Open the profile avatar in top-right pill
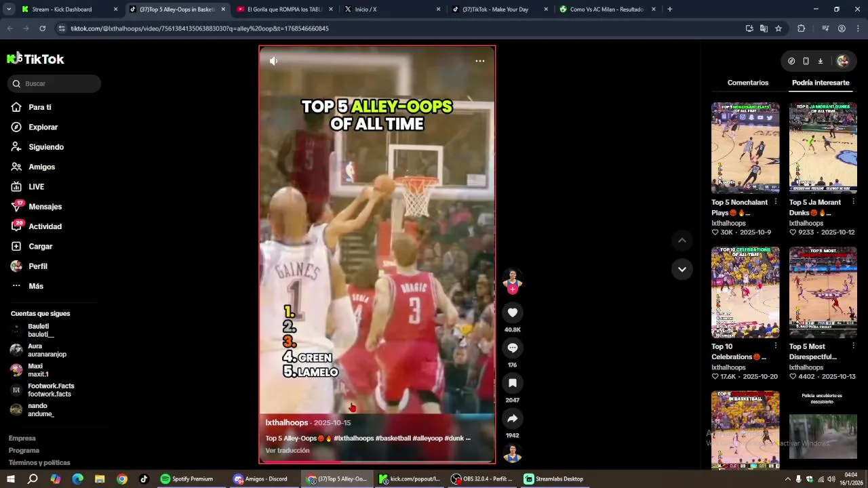Viewport: 868px width, 488px height. click(x=842, y=61)
